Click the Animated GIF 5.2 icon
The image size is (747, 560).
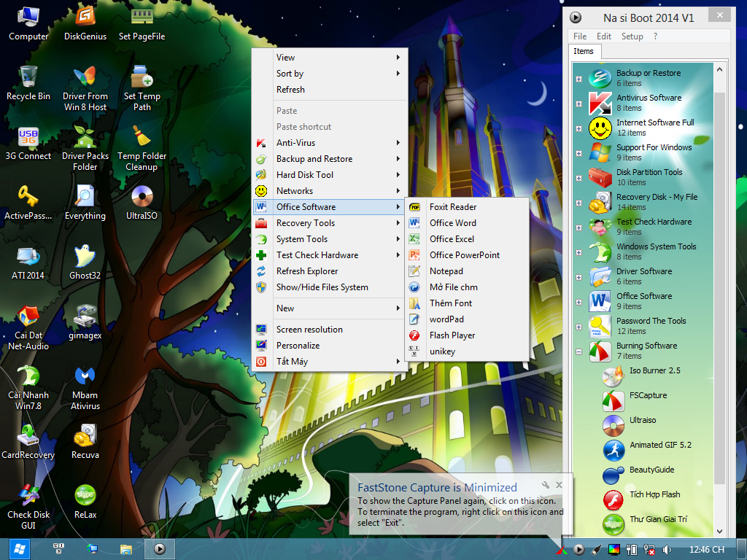pos(613,450)
